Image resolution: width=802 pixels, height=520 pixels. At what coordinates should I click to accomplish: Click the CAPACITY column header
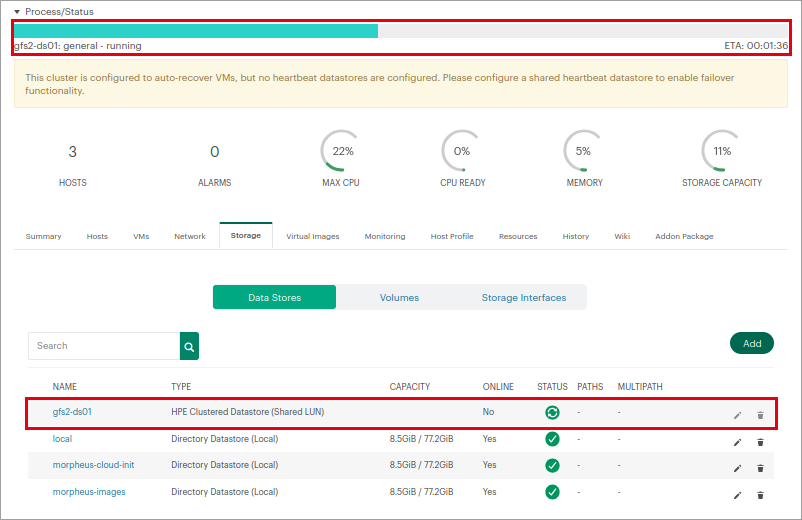pyautogui.click(x=410, y=387)
